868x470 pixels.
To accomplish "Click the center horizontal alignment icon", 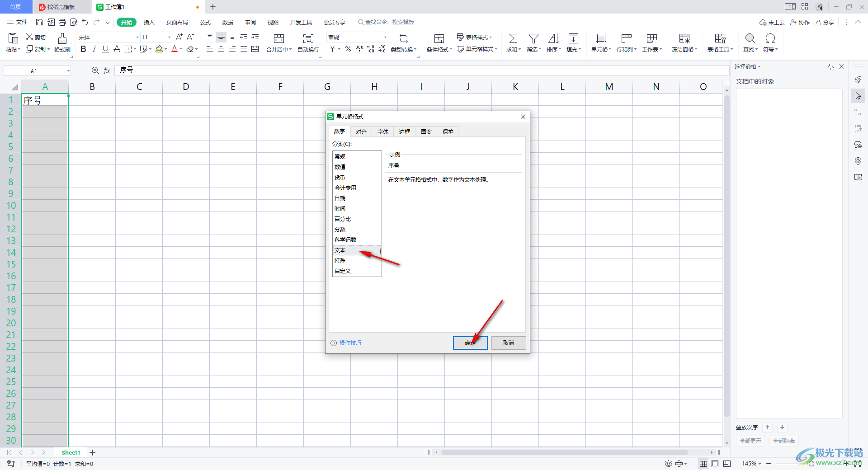I will (221, 49).
